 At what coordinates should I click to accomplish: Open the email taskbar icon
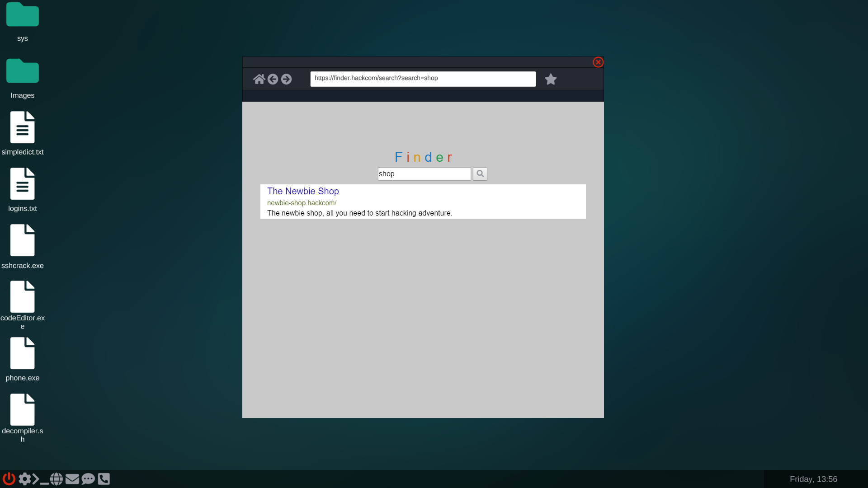(72, 479)
